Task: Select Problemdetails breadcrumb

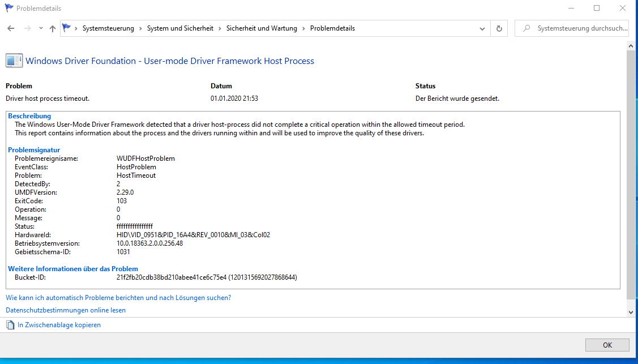Action: [332, 28]
